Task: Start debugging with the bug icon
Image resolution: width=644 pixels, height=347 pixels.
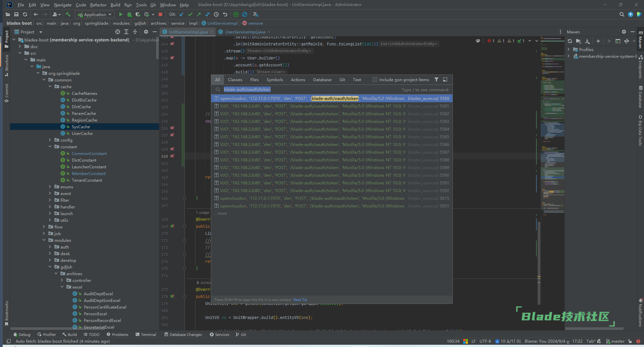Action: point(129,14)
